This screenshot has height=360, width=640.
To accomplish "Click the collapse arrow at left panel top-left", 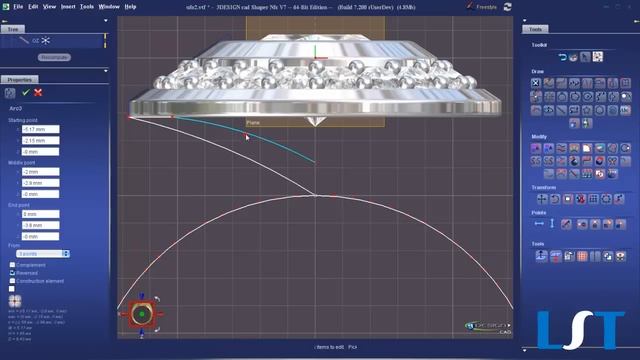I will [4, 21].
